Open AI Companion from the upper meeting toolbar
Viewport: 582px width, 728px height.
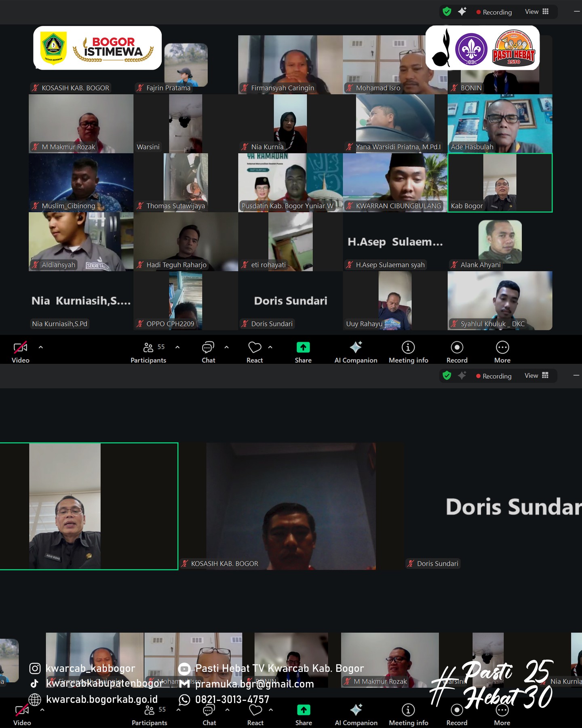(x=356, y=347)
